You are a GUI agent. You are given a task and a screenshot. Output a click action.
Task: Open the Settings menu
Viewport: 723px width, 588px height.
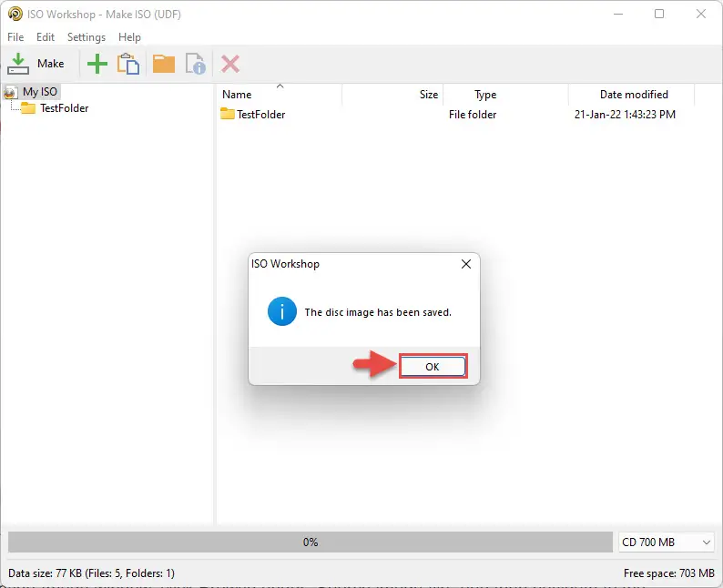87,37
